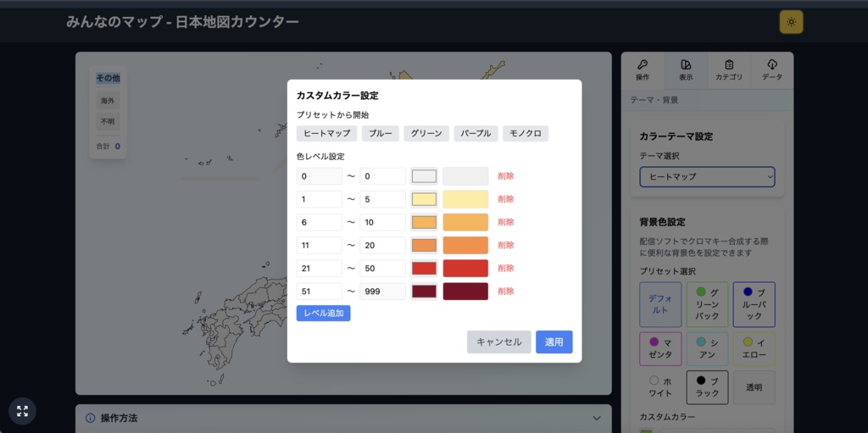The image size is (868, 433).
Task: Delete the 0 ~ 0 color level
Action: point(506,176)
